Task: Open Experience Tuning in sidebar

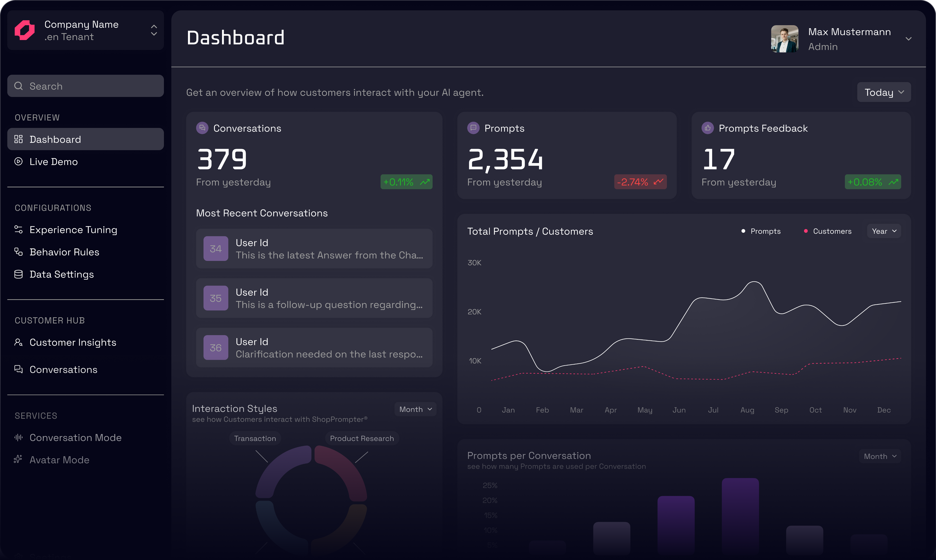Action: point(73,230)
